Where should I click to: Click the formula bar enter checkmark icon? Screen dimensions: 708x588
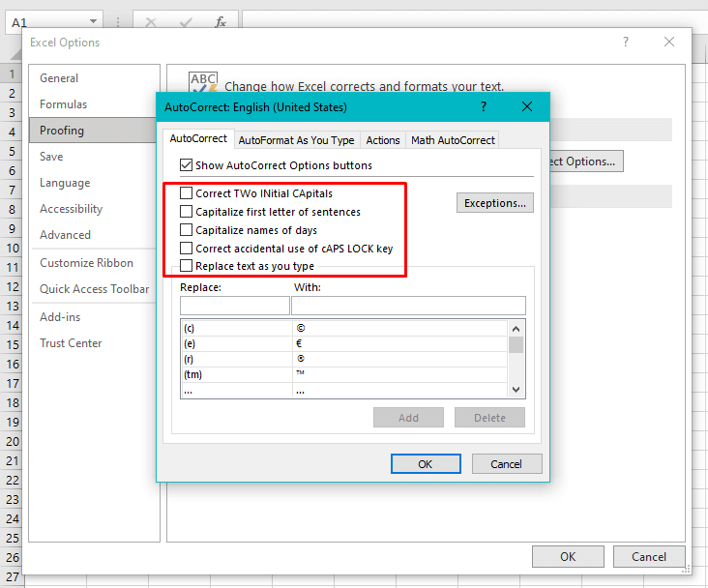(186, 22)
